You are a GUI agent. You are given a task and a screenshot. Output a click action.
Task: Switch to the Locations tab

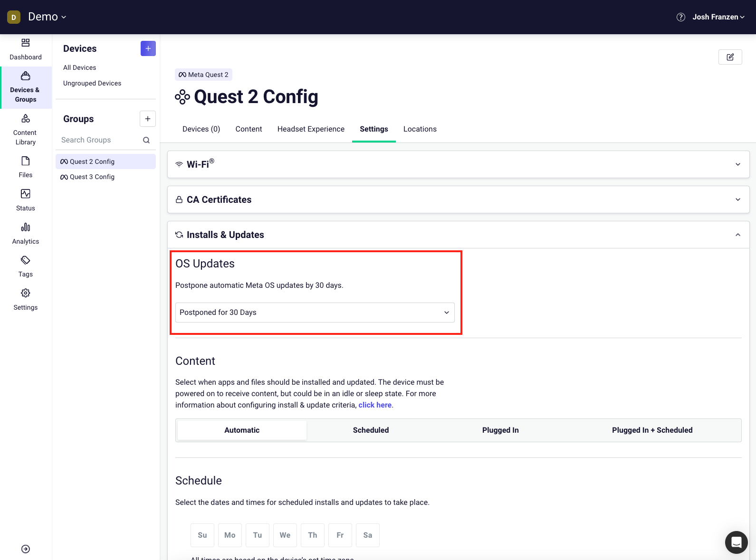coord(420,129)
